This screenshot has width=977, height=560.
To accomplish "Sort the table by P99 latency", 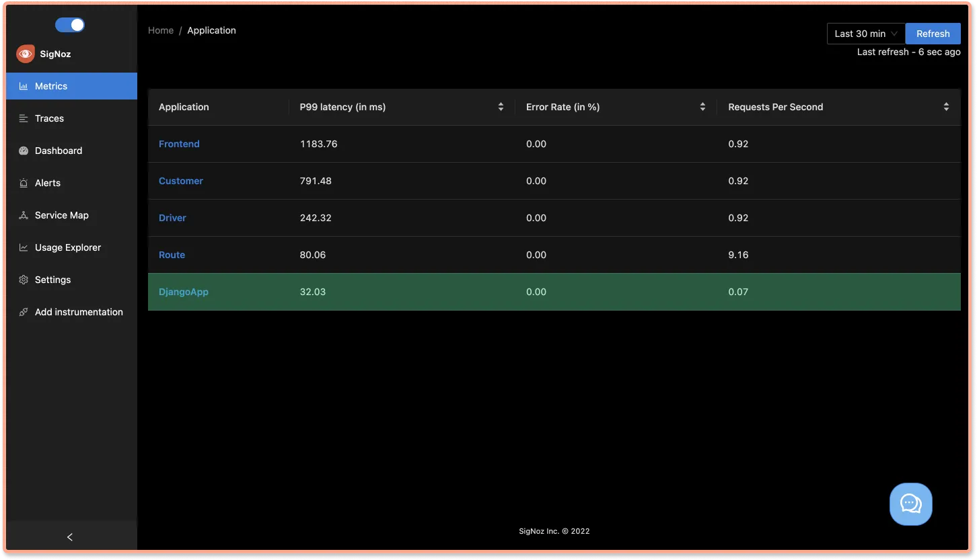I will (501, 106).
